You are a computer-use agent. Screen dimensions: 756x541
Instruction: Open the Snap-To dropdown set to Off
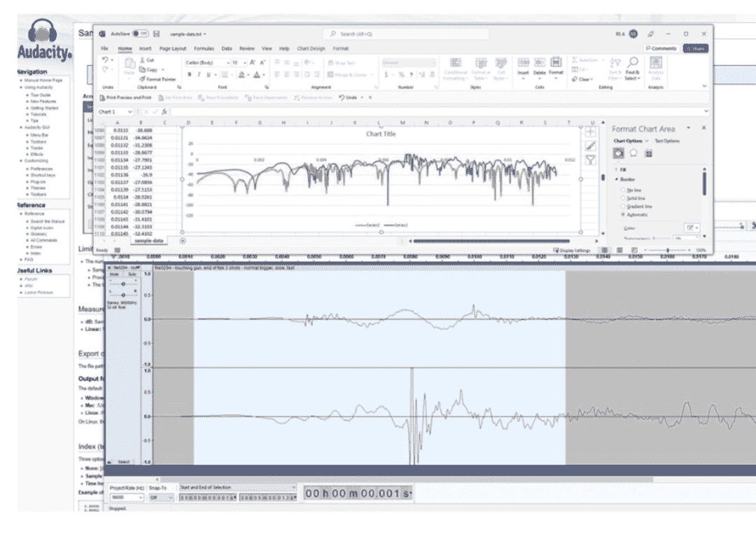pyautogui.click(x=162, y=496)
